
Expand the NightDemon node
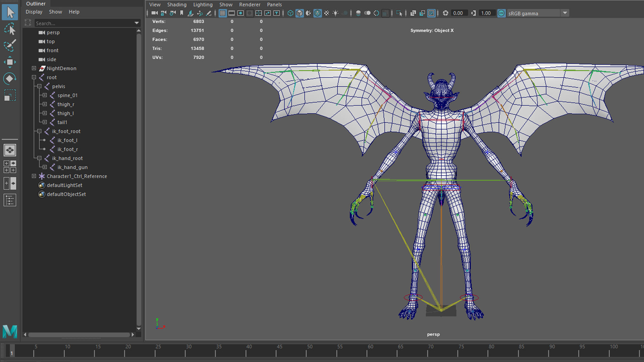point(34,68)
